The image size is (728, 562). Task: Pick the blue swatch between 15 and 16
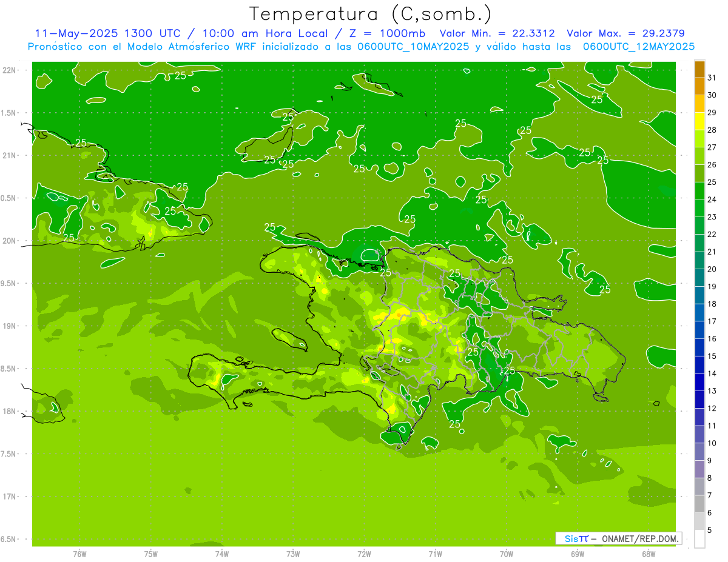[700, 347]
